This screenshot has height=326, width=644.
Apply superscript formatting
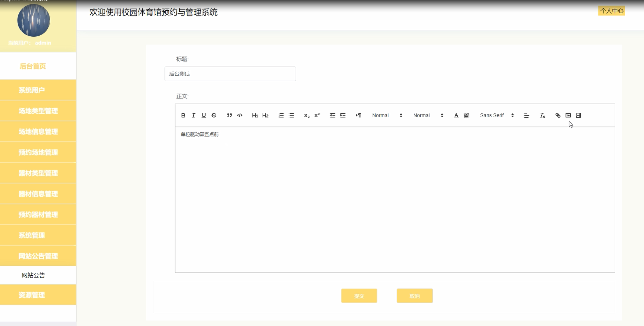pyautogui.click(x=317, y=115)
